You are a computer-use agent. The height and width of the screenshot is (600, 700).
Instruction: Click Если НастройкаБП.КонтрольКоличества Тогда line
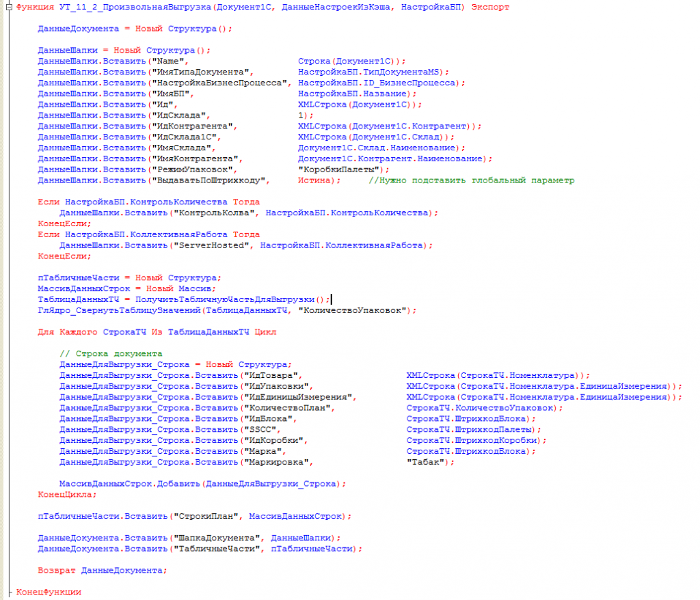pos(148,202)
